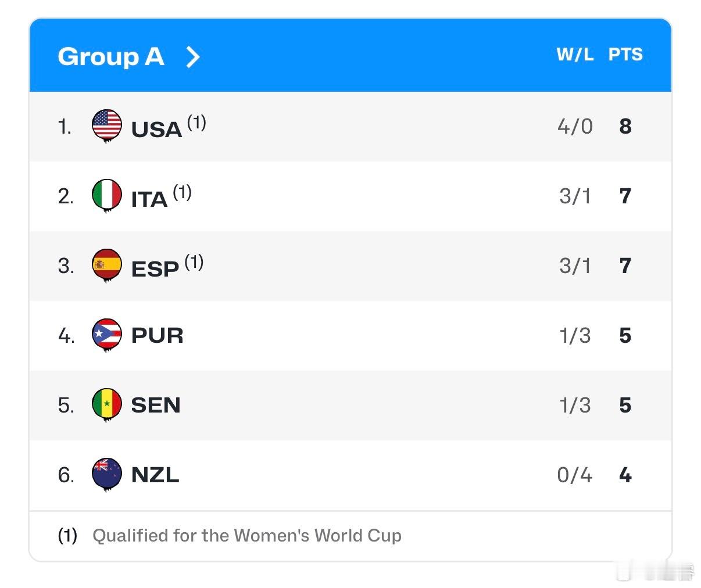The image size is (701, 588).
Task: Click the Spain flag icon
Action: (x=107, y=265)
